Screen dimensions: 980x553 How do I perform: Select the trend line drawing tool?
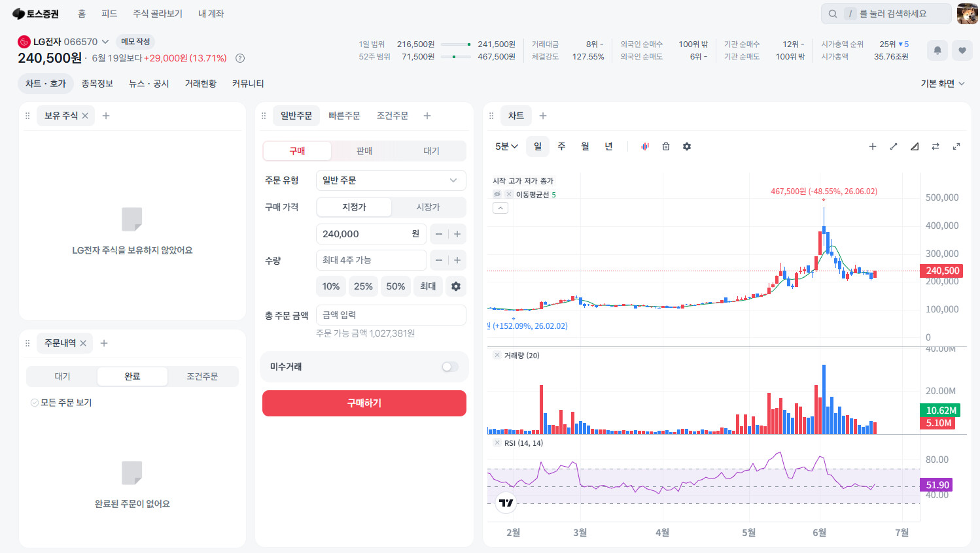pos(894,146)
